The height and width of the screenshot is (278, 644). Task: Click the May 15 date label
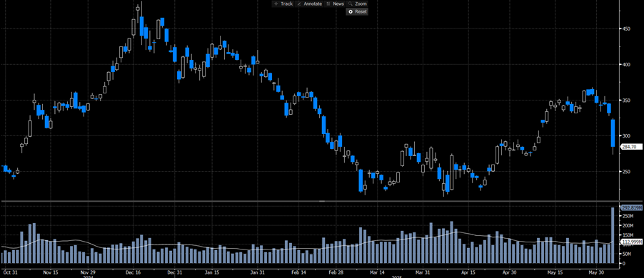[x=555, y=272]
